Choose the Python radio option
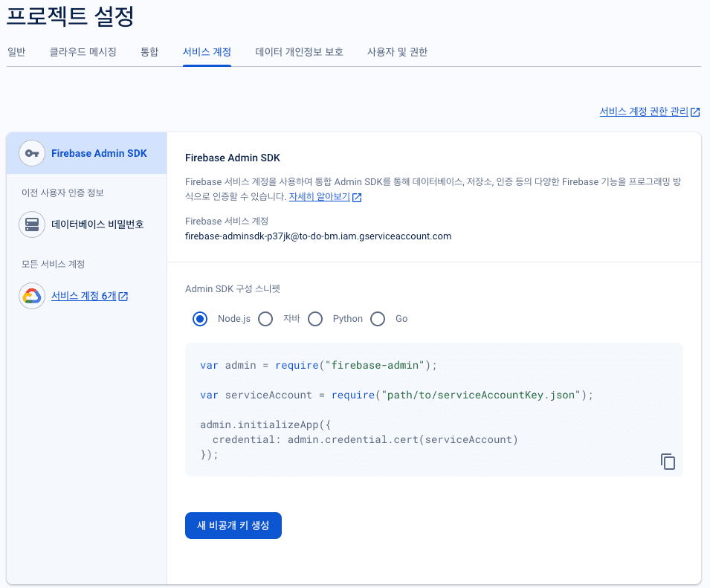710x588 pixels. pos(315,319)
